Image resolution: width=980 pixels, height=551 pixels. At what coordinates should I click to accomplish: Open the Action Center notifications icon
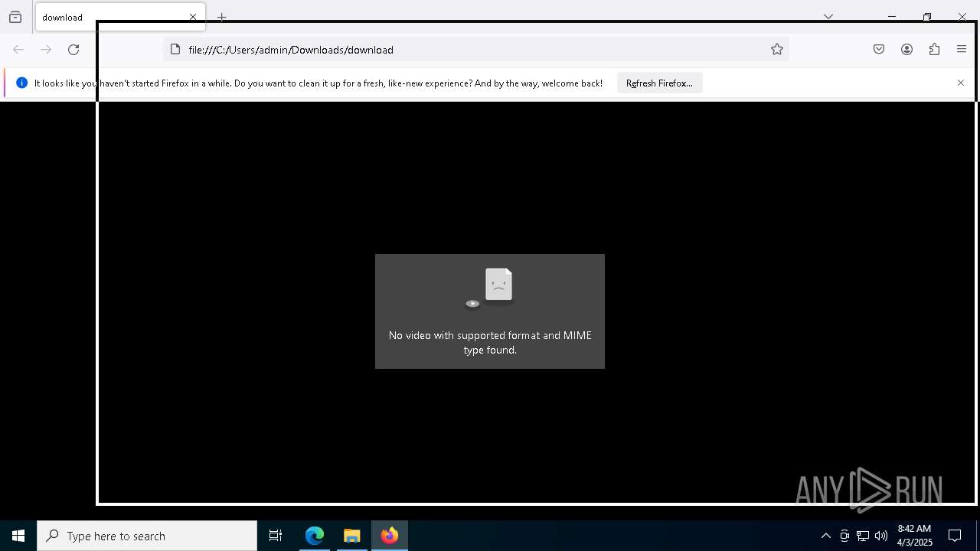[x=955, y=536]
